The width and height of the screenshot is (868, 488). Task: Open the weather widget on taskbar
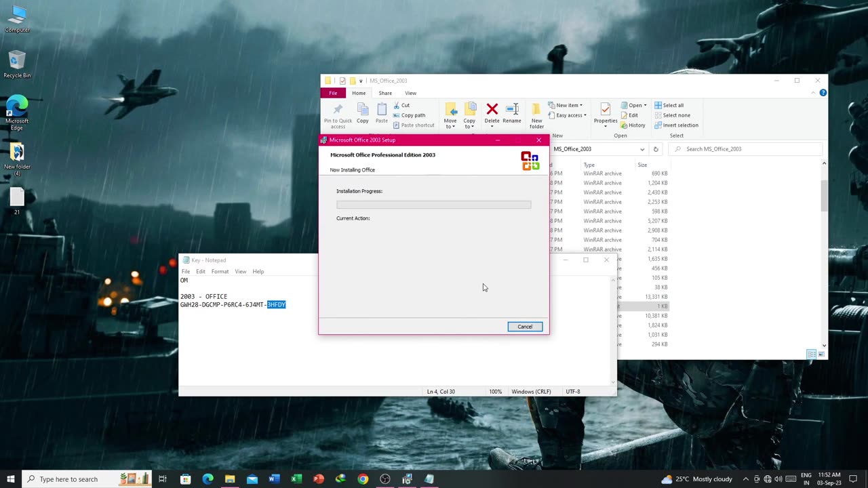pos(696,479)
